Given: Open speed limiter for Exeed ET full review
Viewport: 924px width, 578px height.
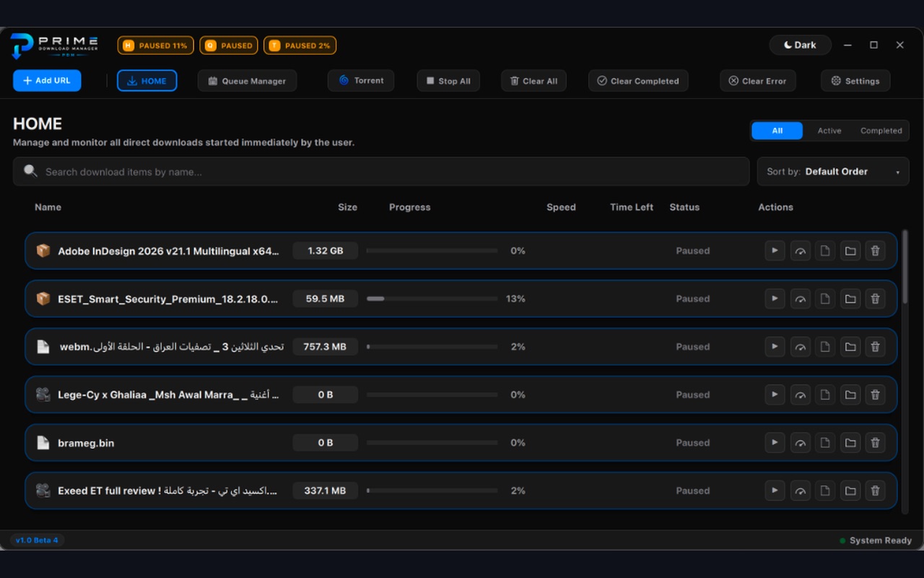Looking at the screenshot, I should click(x=800, y=491).
